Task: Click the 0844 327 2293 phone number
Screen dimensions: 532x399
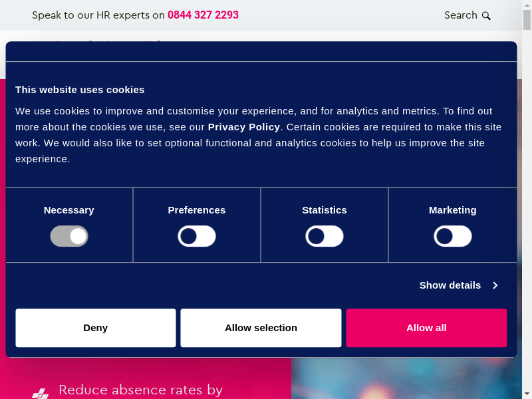Action: click(x=203, y=15)
